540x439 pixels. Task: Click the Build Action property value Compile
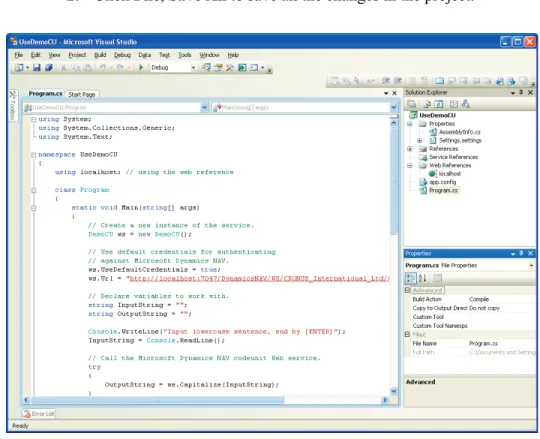coord(479,299)
